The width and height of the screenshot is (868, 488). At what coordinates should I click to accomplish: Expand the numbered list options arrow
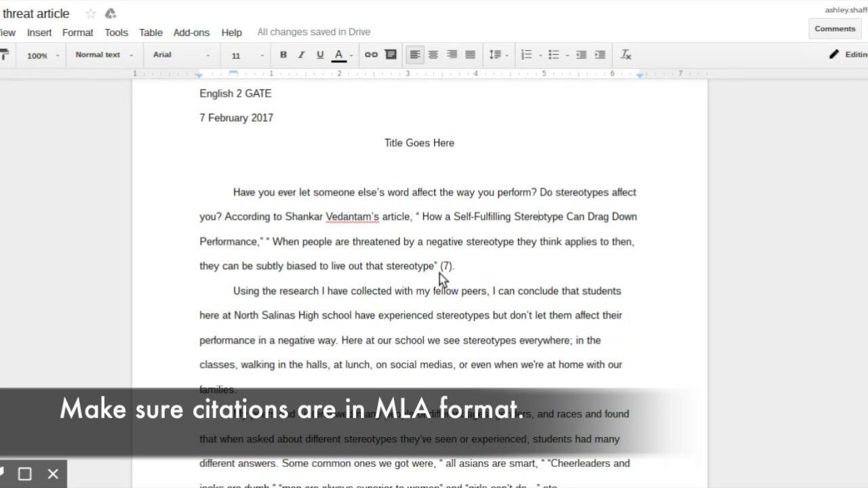point(540,56)
